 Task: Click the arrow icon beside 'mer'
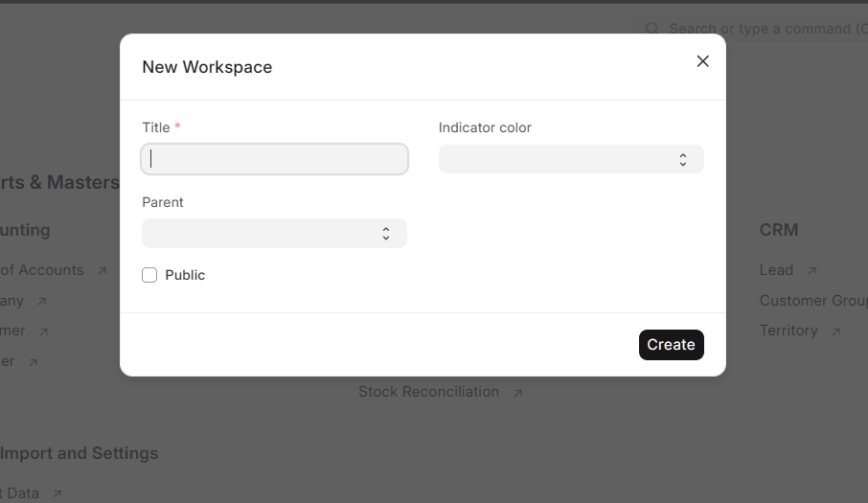[x=43, y=332]
